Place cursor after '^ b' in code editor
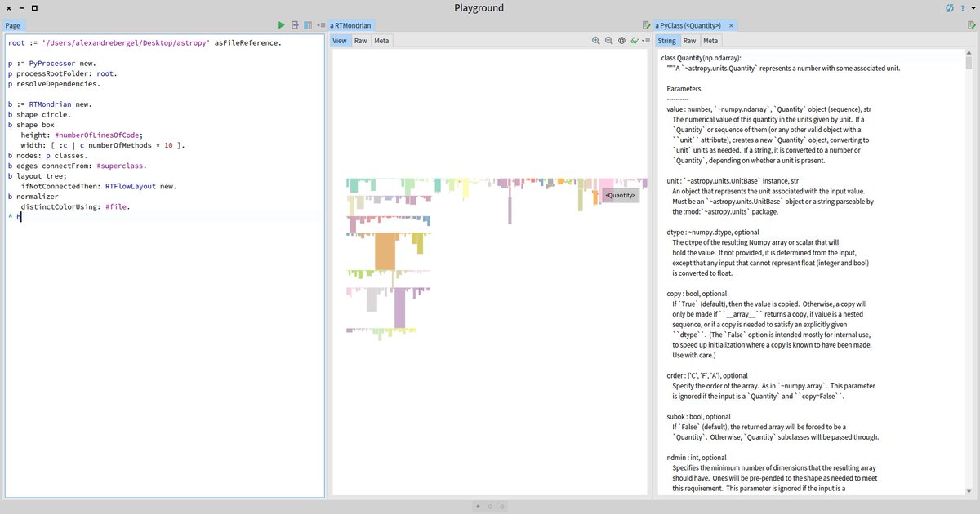This screenshot has width=980, height=514. [x=21, y=218]
